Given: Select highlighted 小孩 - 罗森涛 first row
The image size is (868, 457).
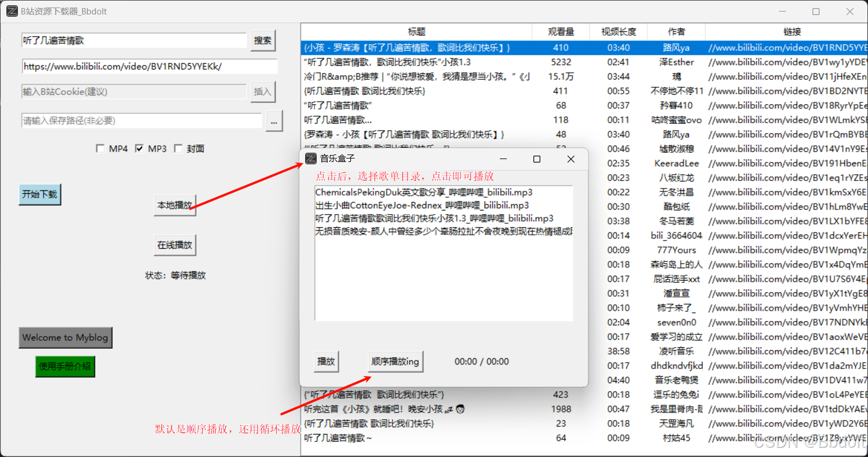Looking at the screenshot, I should click(x=585, y=47).
